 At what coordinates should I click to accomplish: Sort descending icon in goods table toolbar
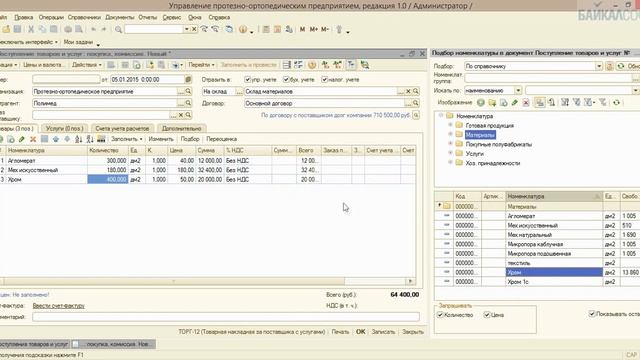[90, 139]
